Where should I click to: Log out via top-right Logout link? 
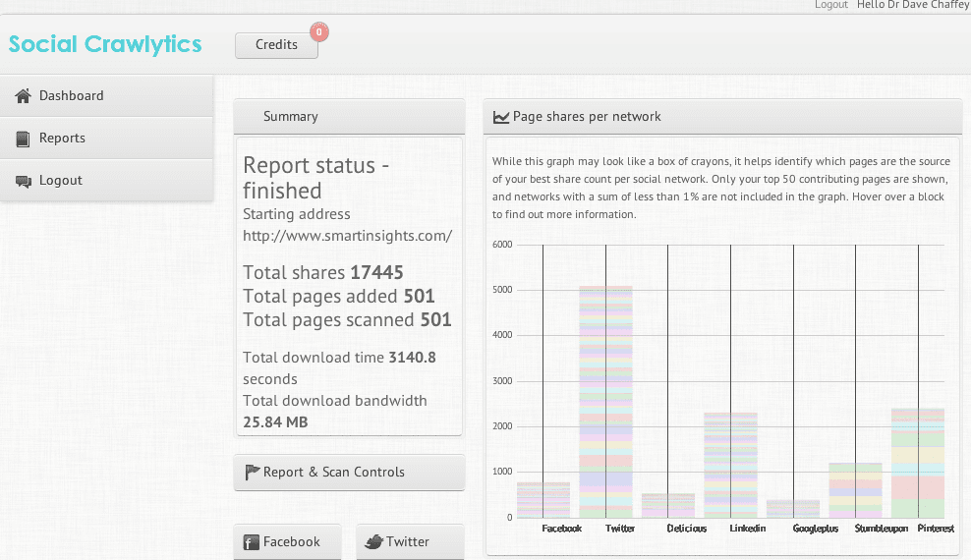point(830,5)
